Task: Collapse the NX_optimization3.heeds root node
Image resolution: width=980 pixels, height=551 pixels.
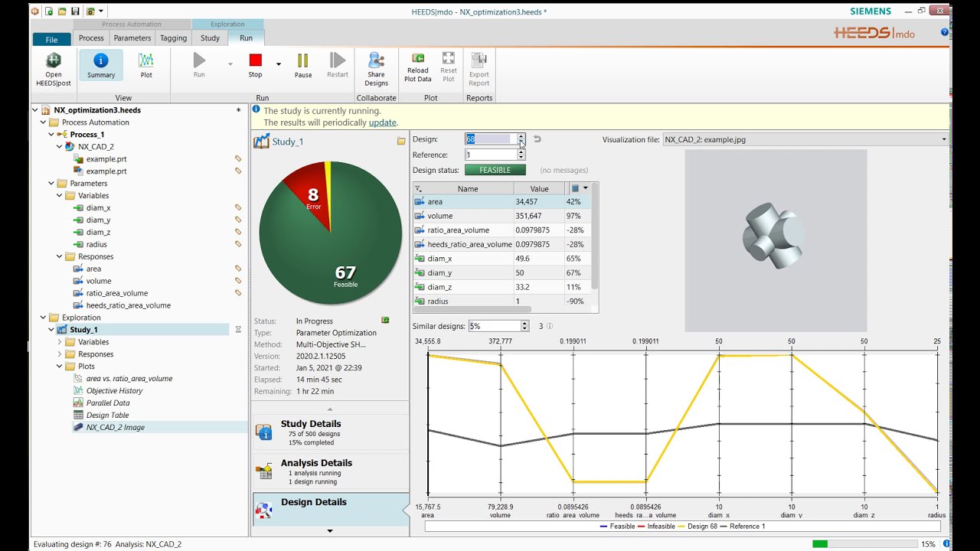Action: pos(34,110)
